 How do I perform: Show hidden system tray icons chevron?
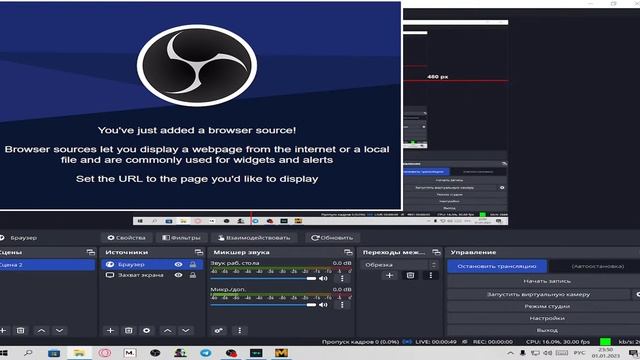click(x=510, y=353)
